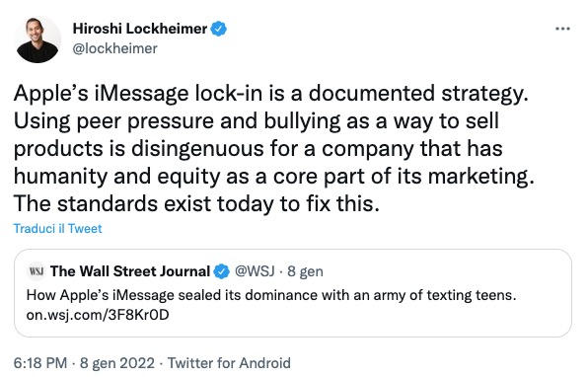Open the three-dot more options menu
The image size is (588, 377).
pyautogui.click(x=562, y=29)
